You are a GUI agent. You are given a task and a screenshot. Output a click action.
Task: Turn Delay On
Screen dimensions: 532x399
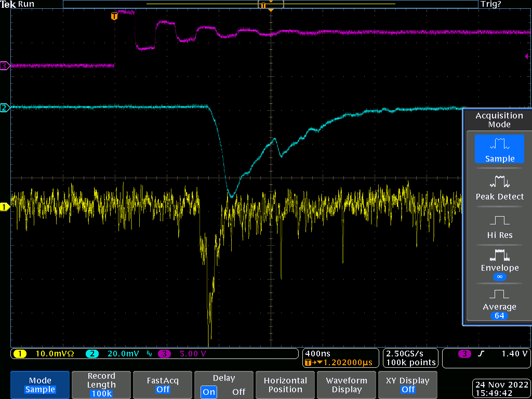click(x=209, y=392)
